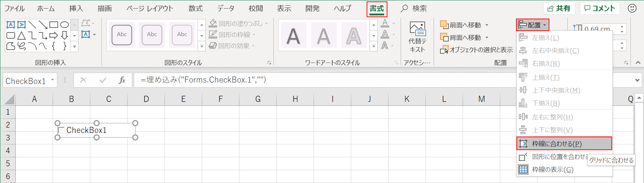Pick the line arrow shape
Screen dimensions: 644x183
point(43,25)
